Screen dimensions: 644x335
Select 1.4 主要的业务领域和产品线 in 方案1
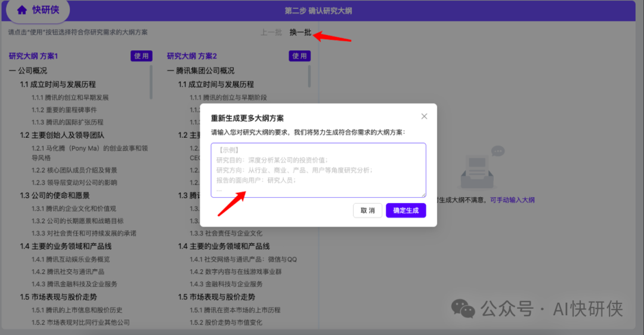[66, 247]
